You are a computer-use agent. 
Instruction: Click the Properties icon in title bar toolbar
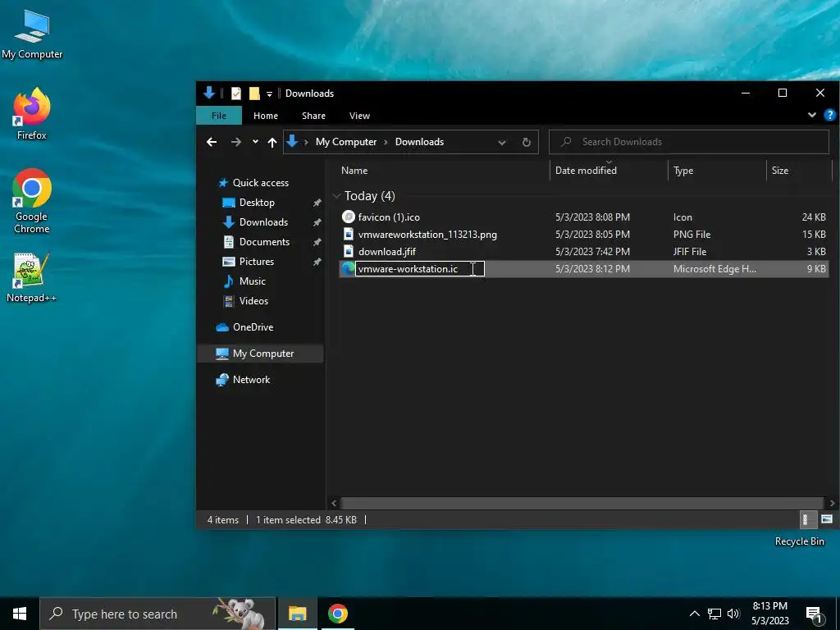tap(235, 94)
